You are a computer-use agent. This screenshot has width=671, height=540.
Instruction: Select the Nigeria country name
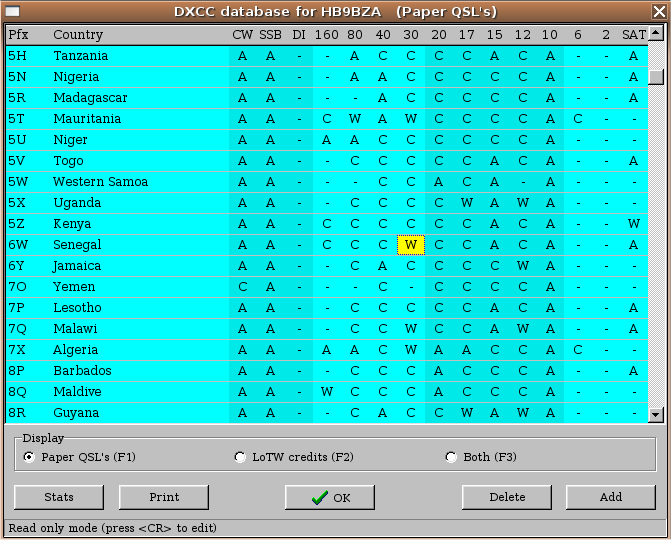(76, 77)
